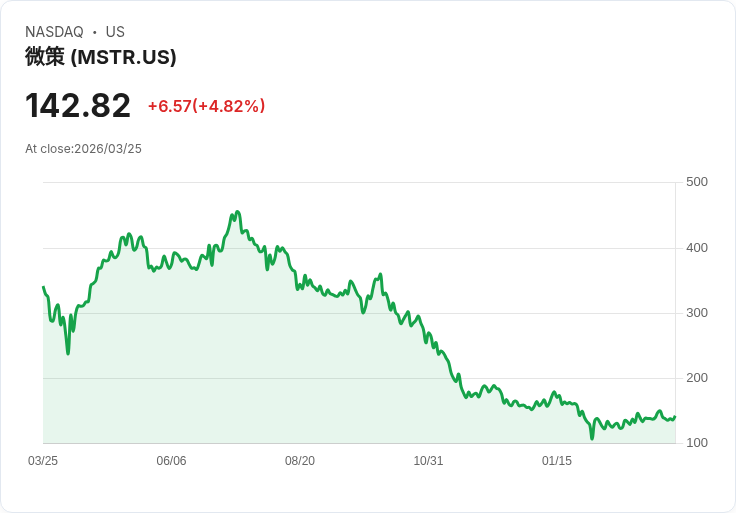The width and height of the screenshot is (736, 513).
Task: Click the At close 2026/03/25 text
Action: pos(83,149)
